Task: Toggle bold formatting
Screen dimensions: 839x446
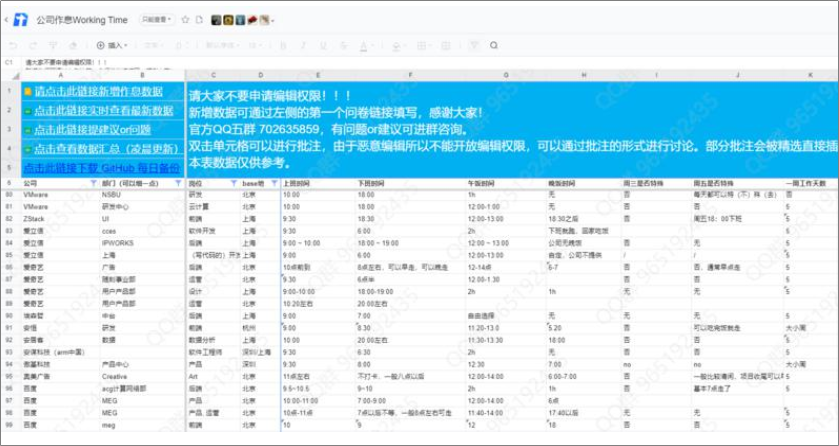Action: pyautogui.click(x=283, y=45)
